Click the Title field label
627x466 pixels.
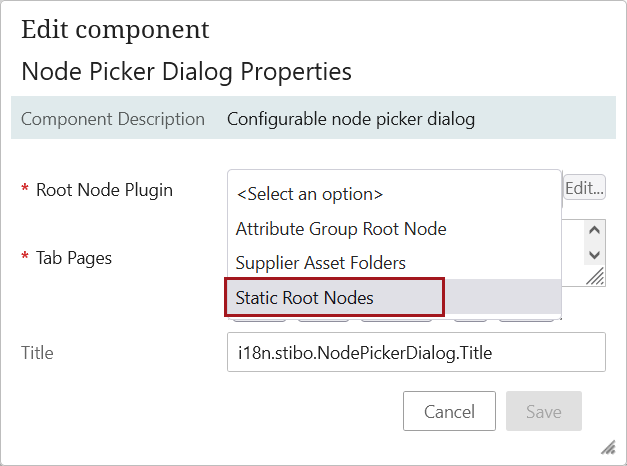pyautogui.click(x=37, y=352)
